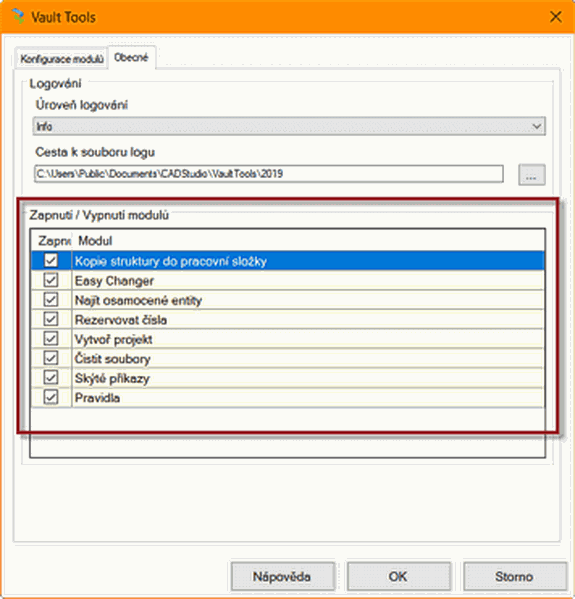This screenshot has width=575, height=599.
Task: Click the Vault Tools app icon in title bar
Action: [x=18, y=16]
